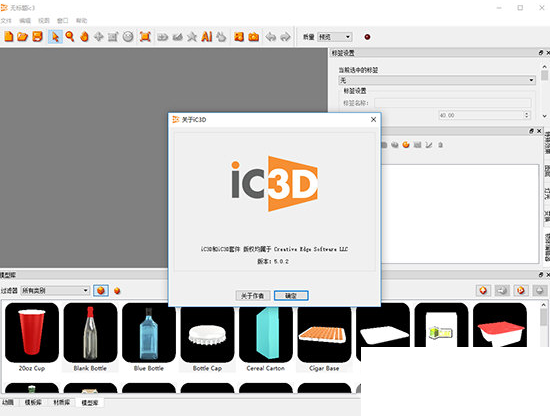The image size is (554, 419).
Task: Click the orange camera snapshot icon
Action: pos(253,36)
